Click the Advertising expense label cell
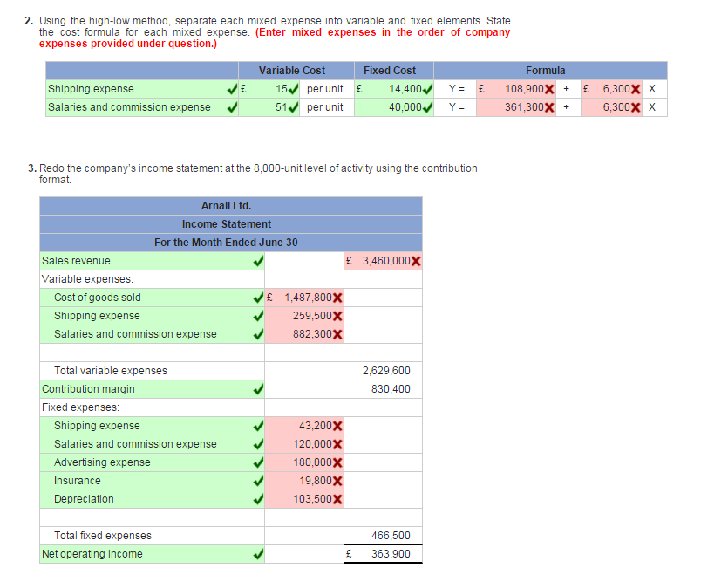728x582 pixels. coord(152,462)
